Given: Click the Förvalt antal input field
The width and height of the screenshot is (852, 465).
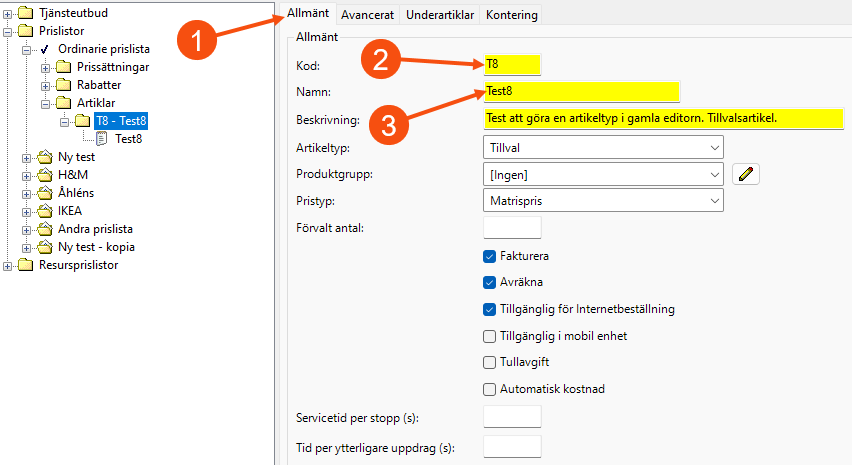Looking at the screenshot, I should (512, 228).
